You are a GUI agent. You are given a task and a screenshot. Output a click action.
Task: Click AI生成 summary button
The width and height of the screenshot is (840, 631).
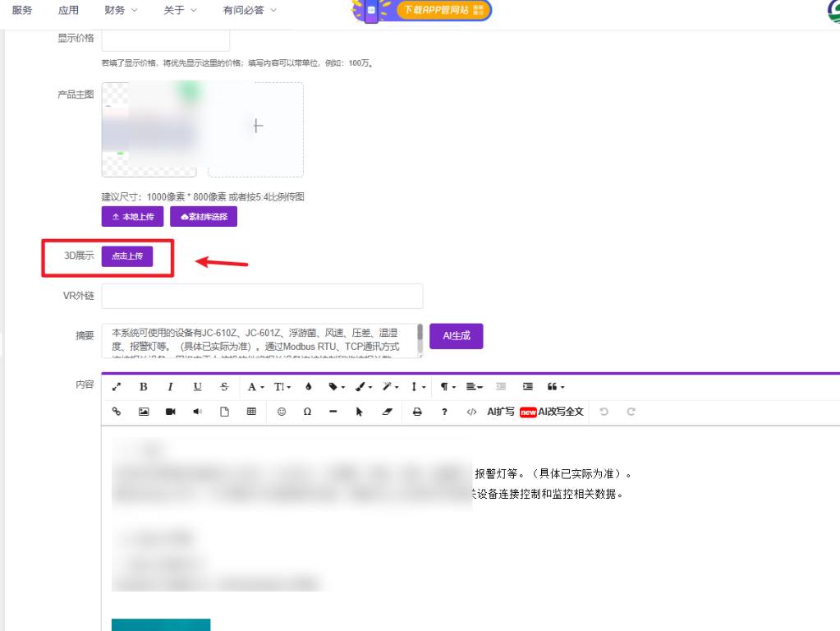tap(457, 336)
